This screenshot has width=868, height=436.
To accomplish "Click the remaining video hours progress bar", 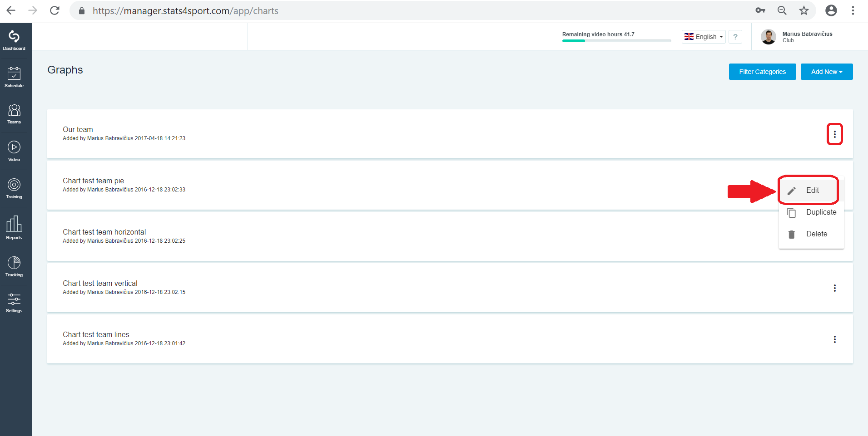I will pos(617,41).
